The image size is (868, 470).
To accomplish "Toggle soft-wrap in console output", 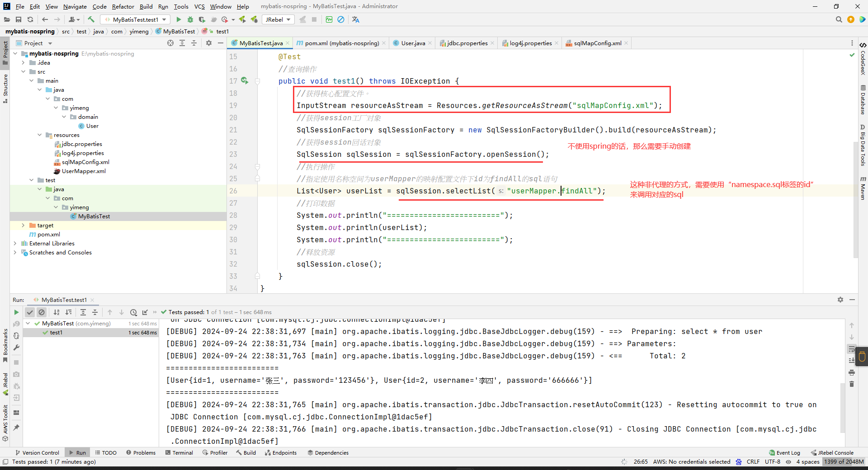I will click(x=852, y=349).
